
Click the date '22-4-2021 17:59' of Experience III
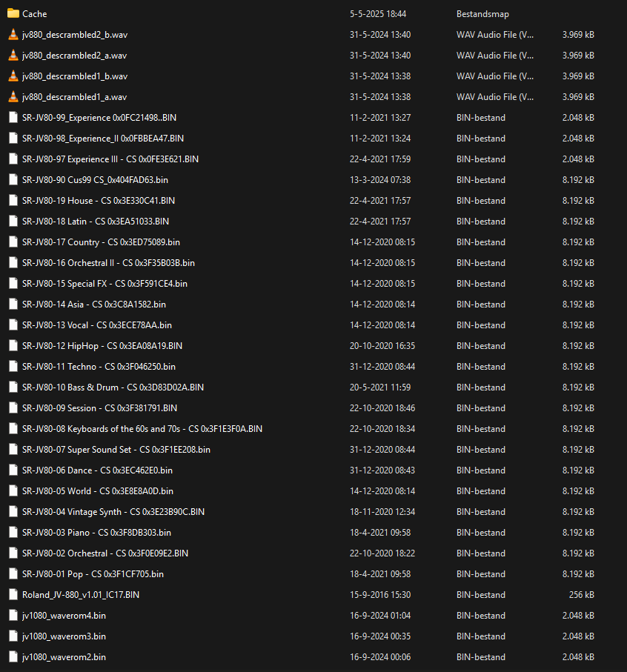380,159
